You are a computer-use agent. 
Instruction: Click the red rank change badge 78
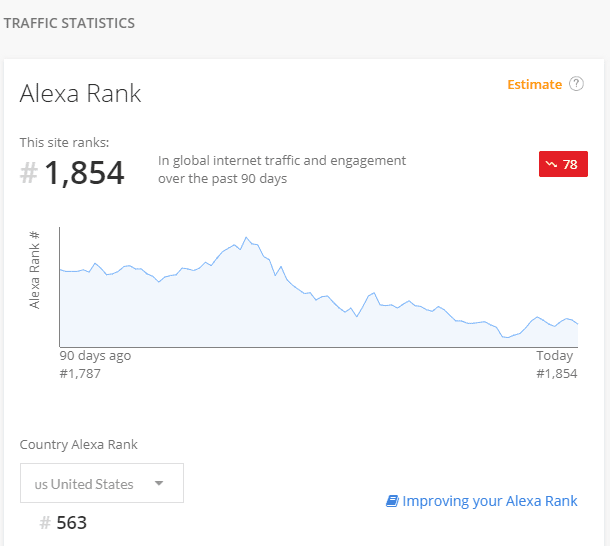[x=563, y=164]
